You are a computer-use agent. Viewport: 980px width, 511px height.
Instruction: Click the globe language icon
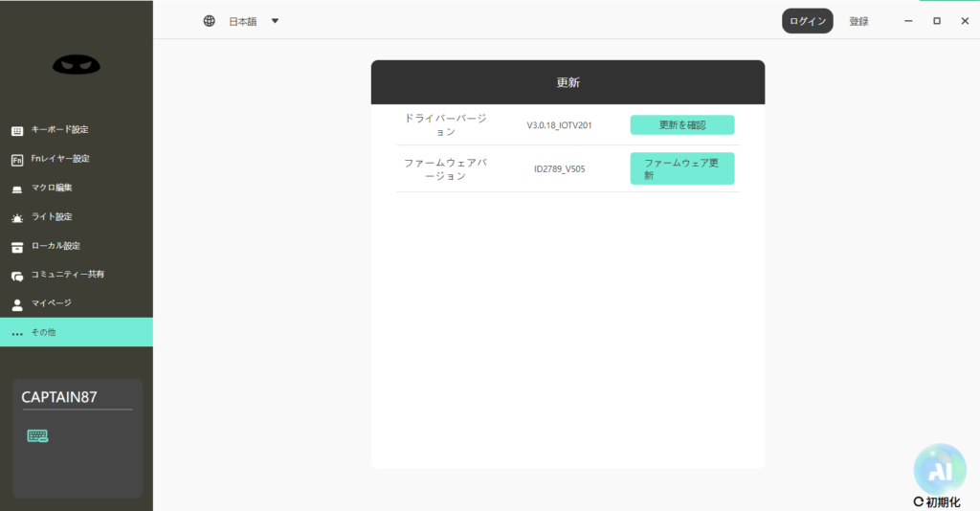[210, 21]
